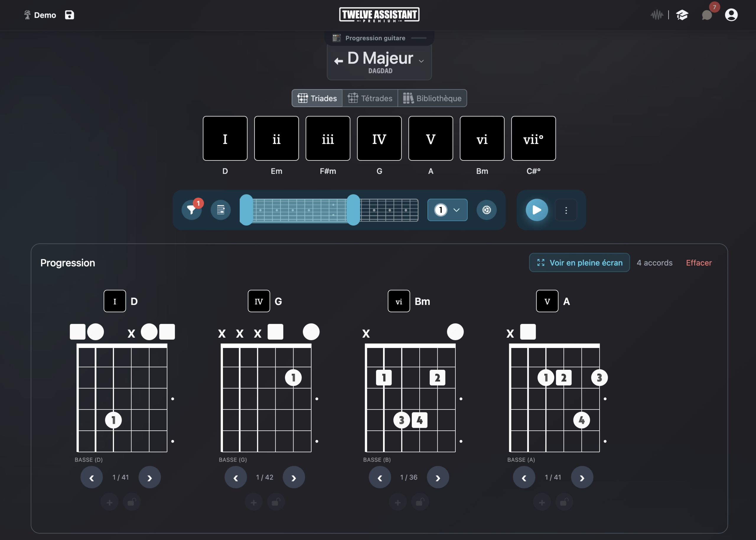
Task: Click the left fretboard range handle
Action: click(x=246, y=210)
